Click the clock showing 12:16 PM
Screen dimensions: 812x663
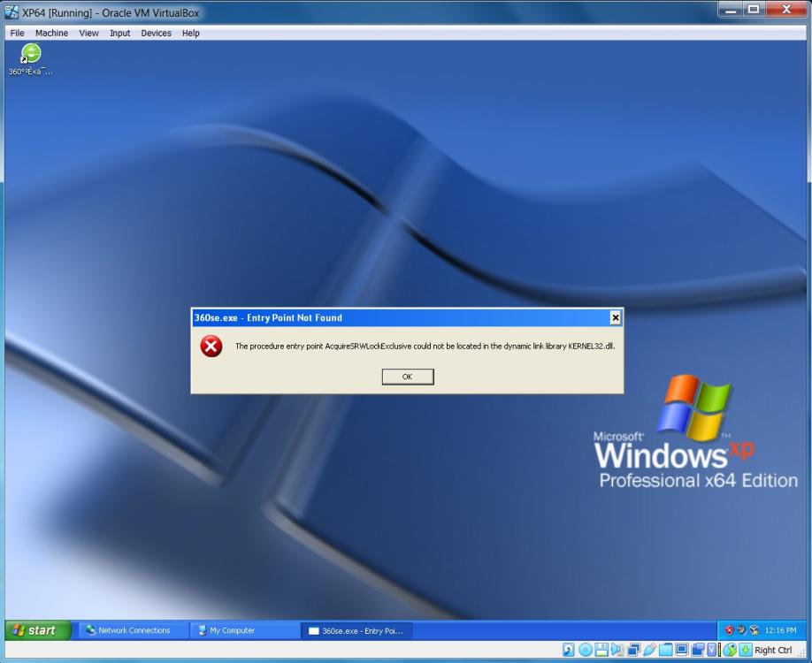tap(779, 629)
